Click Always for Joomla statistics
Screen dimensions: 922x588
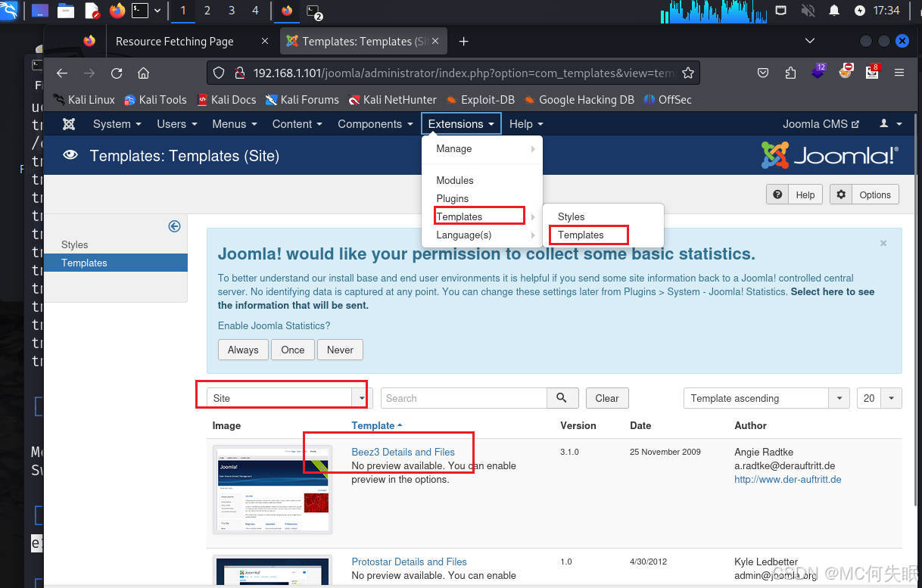(x=243, y=350)
